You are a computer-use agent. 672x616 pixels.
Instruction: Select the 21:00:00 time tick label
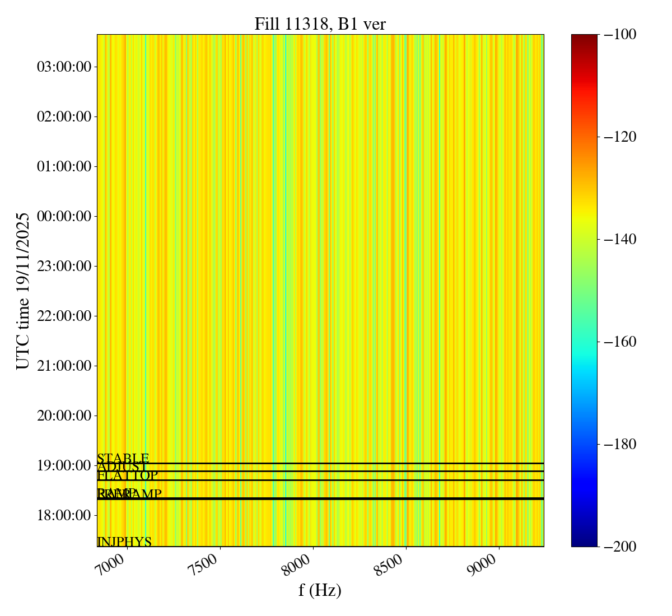coord(64,366)
